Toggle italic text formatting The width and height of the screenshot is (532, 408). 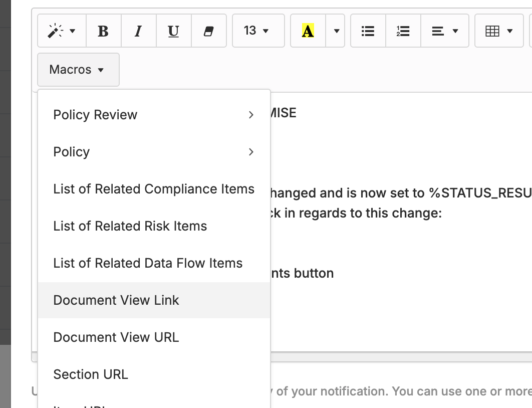click(x=138, y=31)
